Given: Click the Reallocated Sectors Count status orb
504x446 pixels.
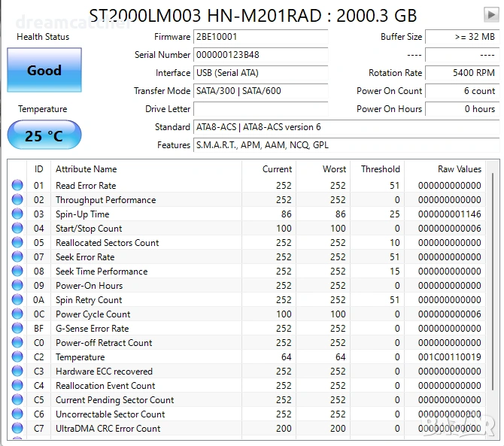Looking at the screenshot, I should (17, 243).
